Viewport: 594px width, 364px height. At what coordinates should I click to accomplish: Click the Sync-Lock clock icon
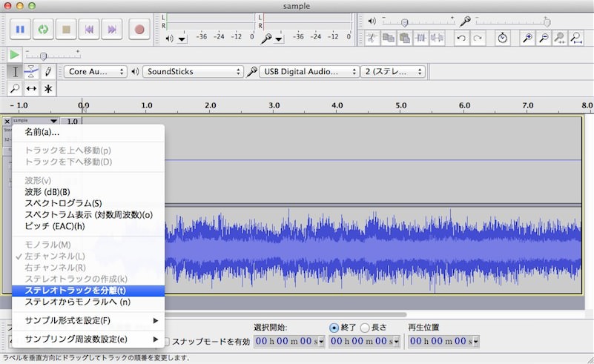coord(503,38)
